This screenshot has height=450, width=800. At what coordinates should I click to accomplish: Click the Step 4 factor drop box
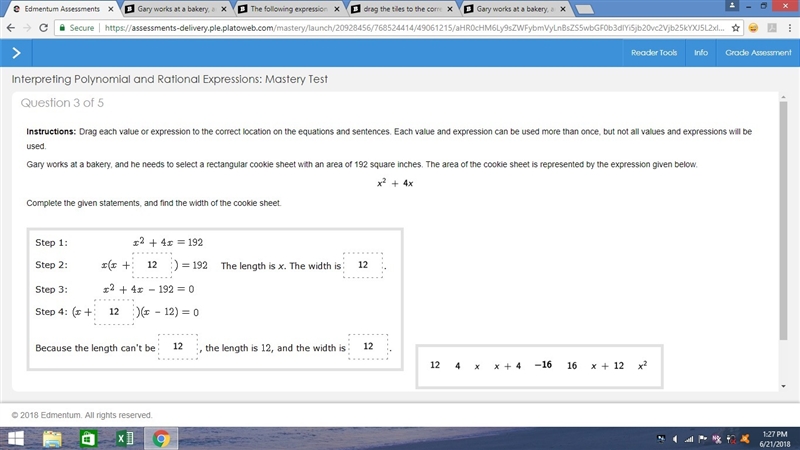(114, 312)
